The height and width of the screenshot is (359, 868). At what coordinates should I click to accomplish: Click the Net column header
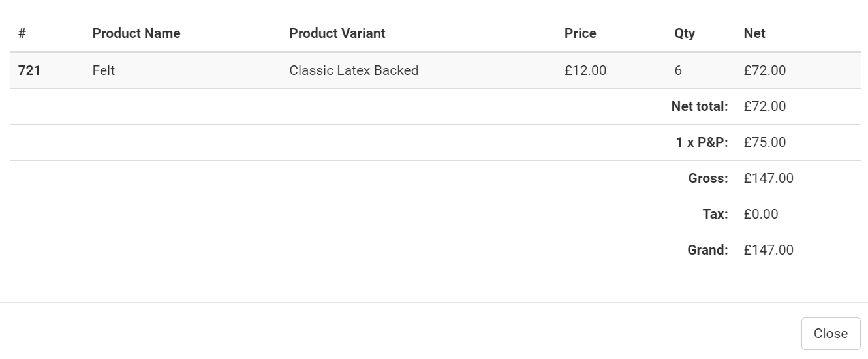[x=754, y=33]
